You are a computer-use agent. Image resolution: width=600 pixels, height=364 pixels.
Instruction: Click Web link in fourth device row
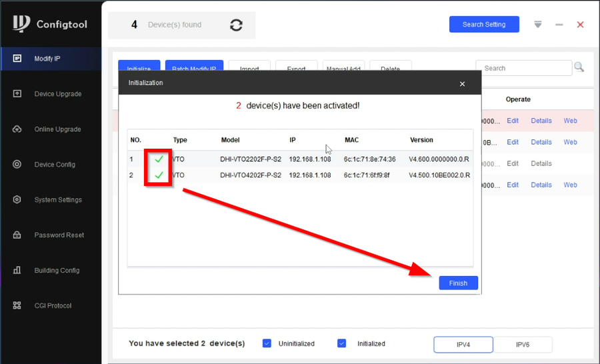click(x=570, y=185)
